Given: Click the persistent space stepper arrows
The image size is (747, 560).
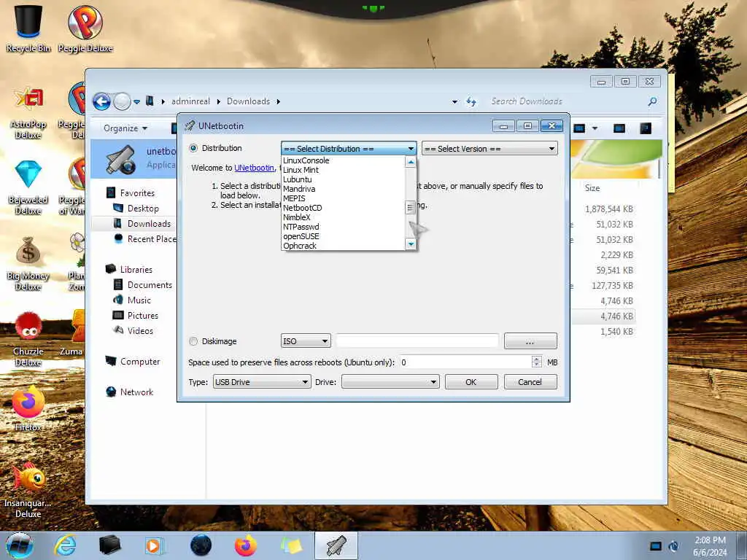Looking at the screenshot, I should [x=536, y=362].
